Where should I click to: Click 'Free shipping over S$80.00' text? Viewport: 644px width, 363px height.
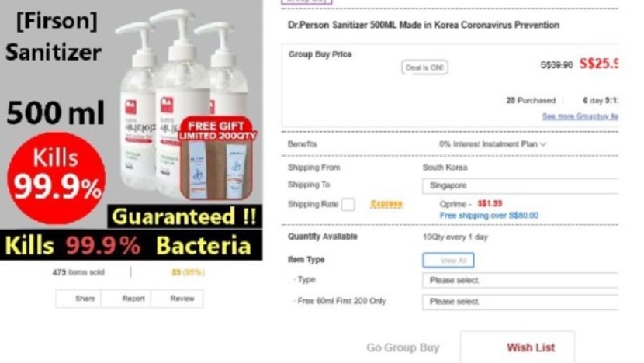click(489, 215)
